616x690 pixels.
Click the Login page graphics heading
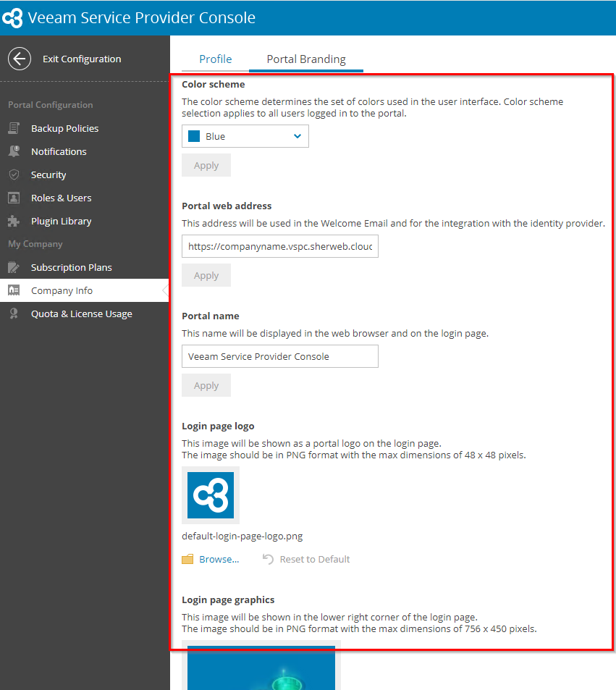[x=228, y=599]
